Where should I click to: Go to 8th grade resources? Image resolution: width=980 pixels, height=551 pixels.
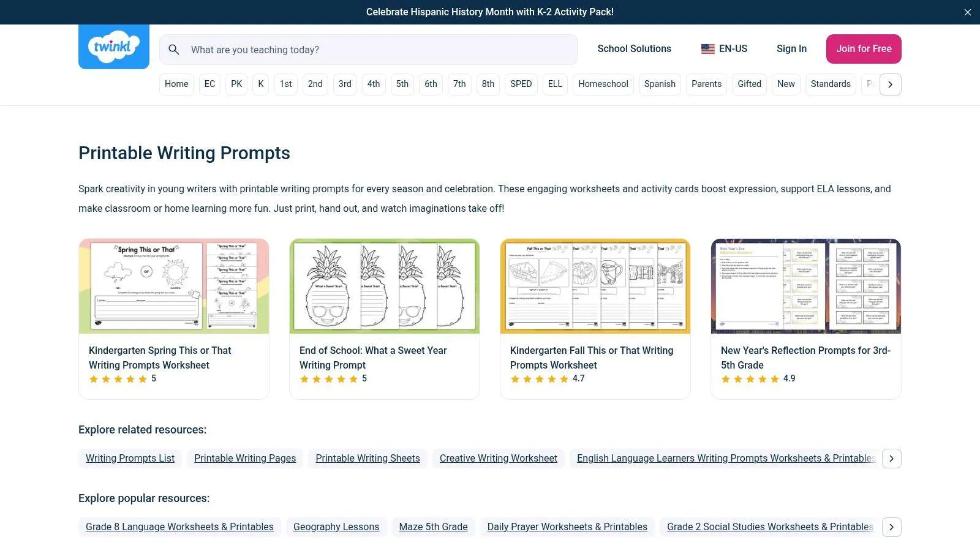coord(488,84)
